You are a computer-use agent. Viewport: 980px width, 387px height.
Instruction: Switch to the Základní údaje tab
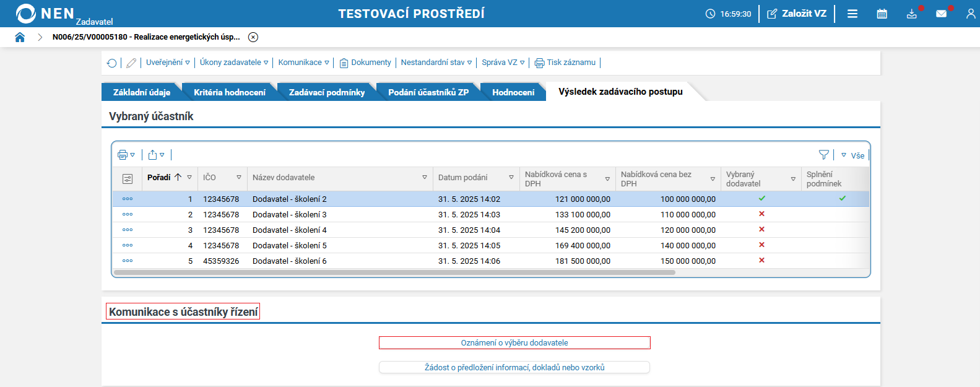(x=141, y=92)
